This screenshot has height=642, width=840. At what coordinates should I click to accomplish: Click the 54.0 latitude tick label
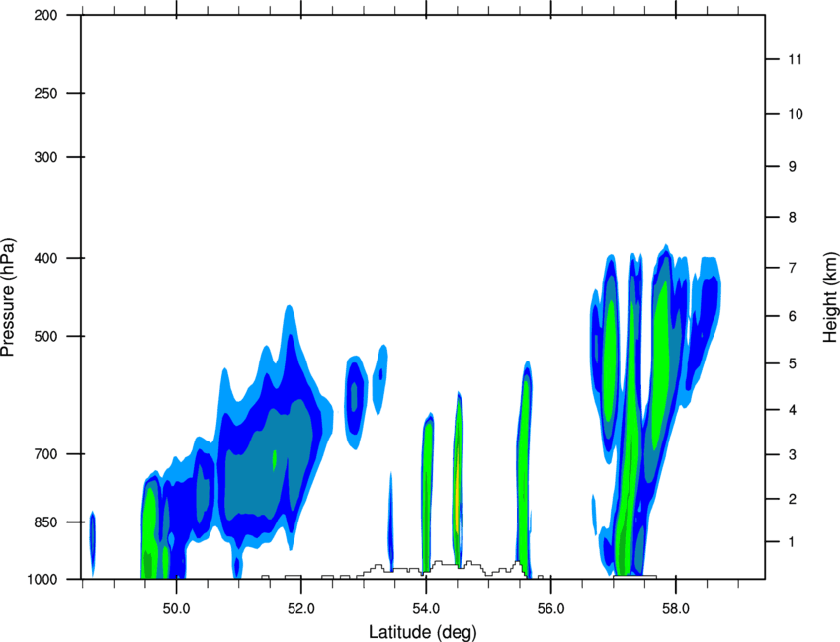coord(427,608)
